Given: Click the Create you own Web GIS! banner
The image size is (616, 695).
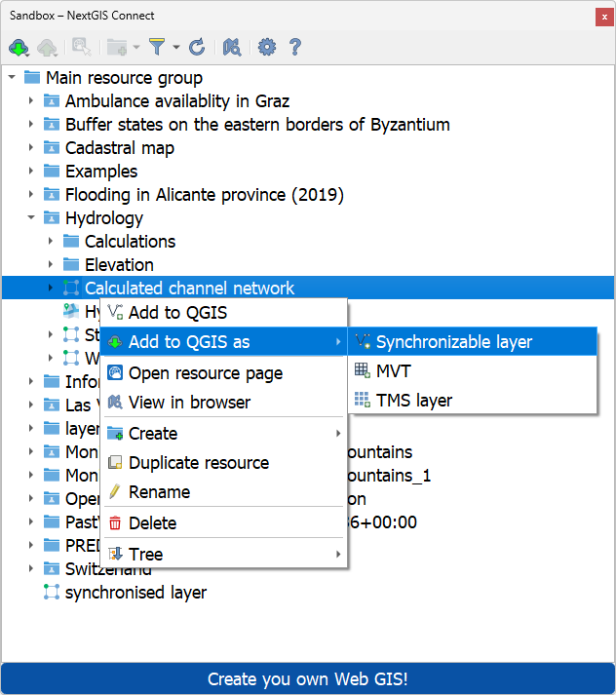Looking at the screenshot, I should point(308,679).
